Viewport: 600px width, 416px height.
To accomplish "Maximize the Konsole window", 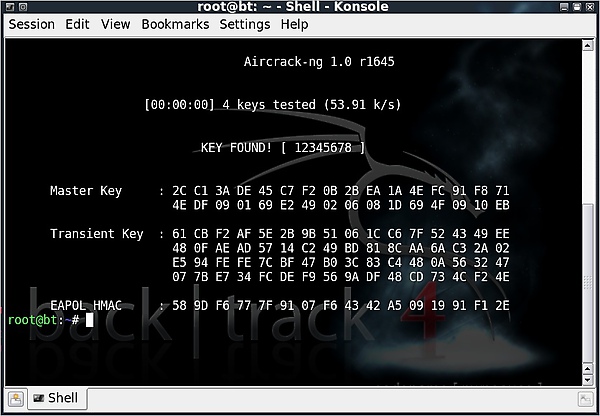I will pyautogui.click(x=577, y=7).
